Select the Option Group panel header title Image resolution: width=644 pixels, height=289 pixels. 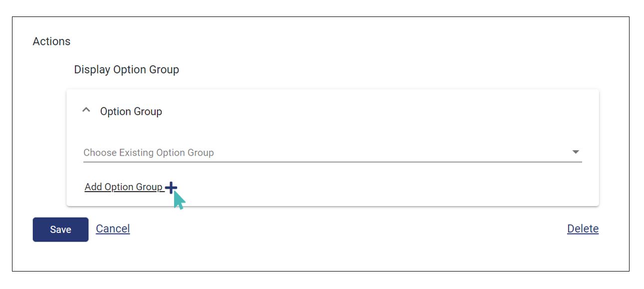[x=131, y=111]
